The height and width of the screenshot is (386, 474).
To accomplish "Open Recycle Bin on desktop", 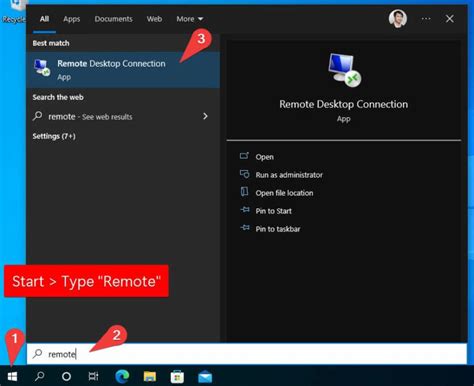I will (x=13, y=12).
